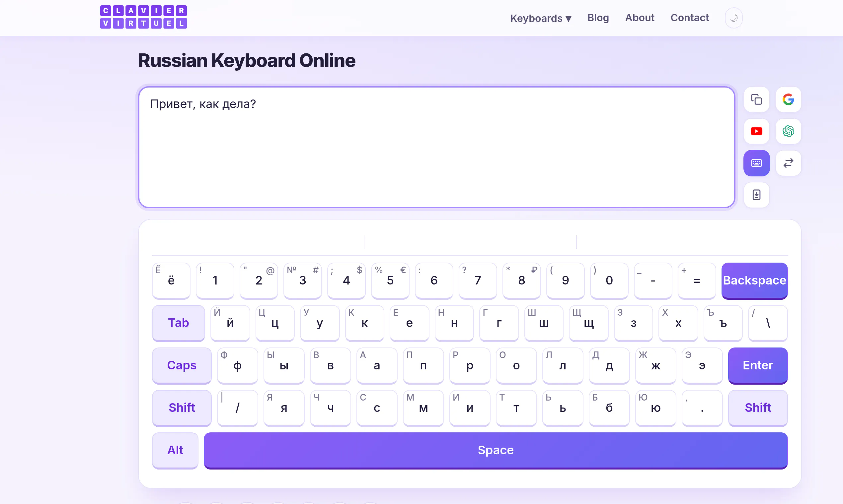Image resolution: width=843 pixels, height=504 pixels.
Task: Tap the backslash key after ъ
Action: pyautogui.click(x=768, y=323)
